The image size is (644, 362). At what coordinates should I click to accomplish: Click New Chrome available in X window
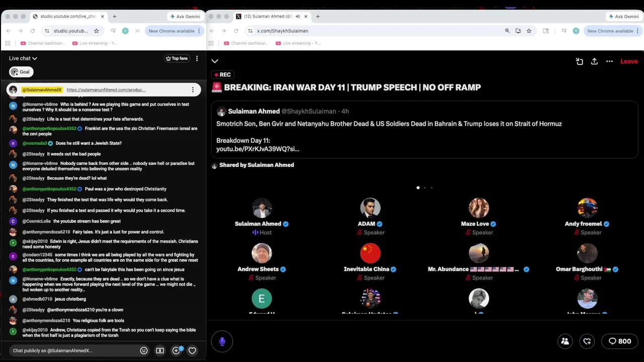(x=613, y=31)
